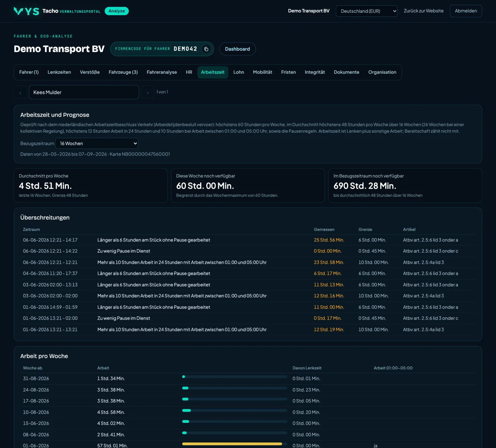Viewport: 496px width, 448px height.
Task: Open the Verstöße tab
Action: (x=90, y=72)
